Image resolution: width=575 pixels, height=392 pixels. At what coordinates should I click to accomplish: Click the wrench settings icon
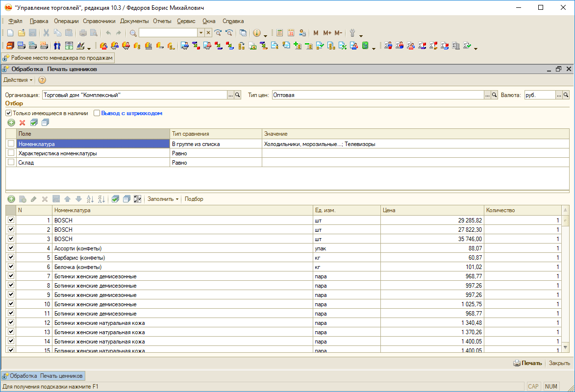tap(352, 33)
